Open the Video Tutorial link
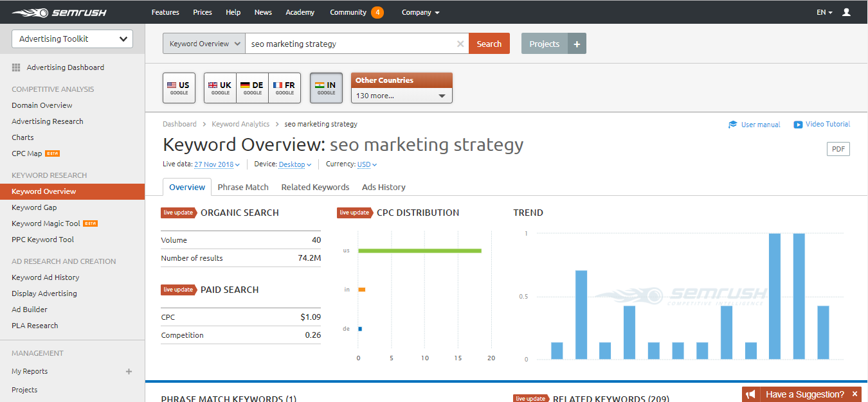The image size is (868, 402). tap(828, 124)
